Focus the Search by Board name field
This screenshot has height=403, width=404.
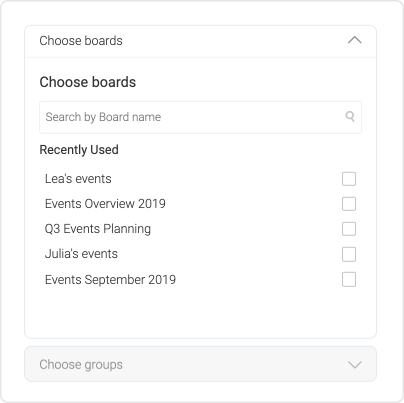coord(201,117)
